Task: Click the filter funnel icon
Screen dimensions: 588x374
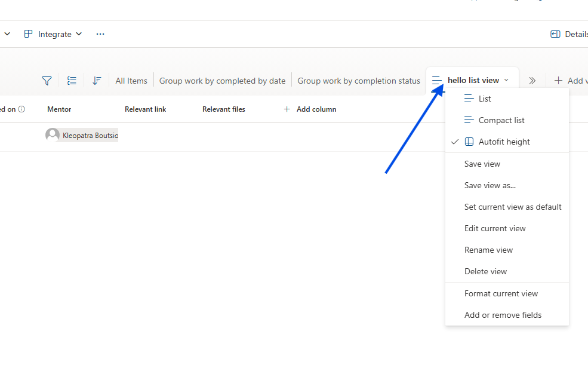Action: pos(47,81)
